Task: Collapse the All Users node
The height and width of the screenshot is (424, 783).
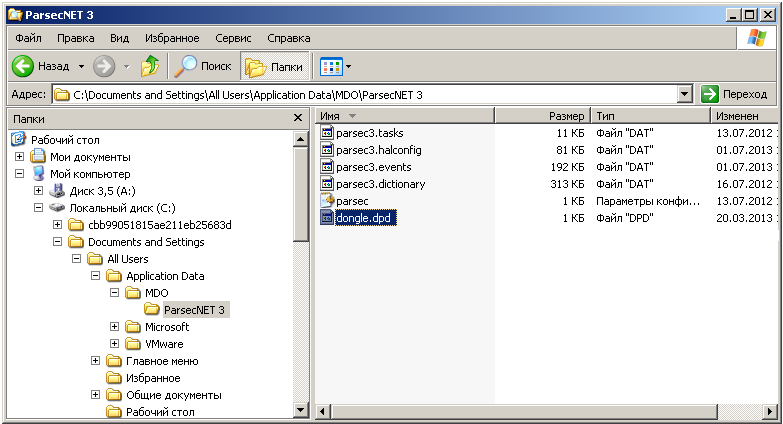Action: (76, 259)
